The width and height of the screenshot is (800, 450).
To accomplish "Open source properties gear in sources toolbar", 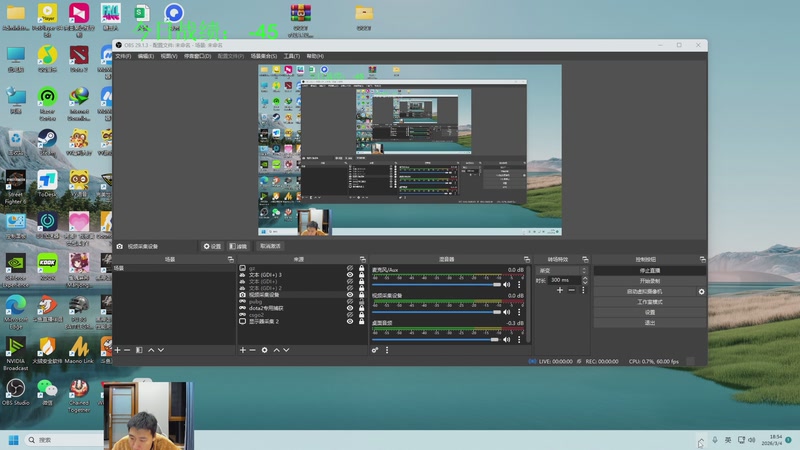I will 264,350.
